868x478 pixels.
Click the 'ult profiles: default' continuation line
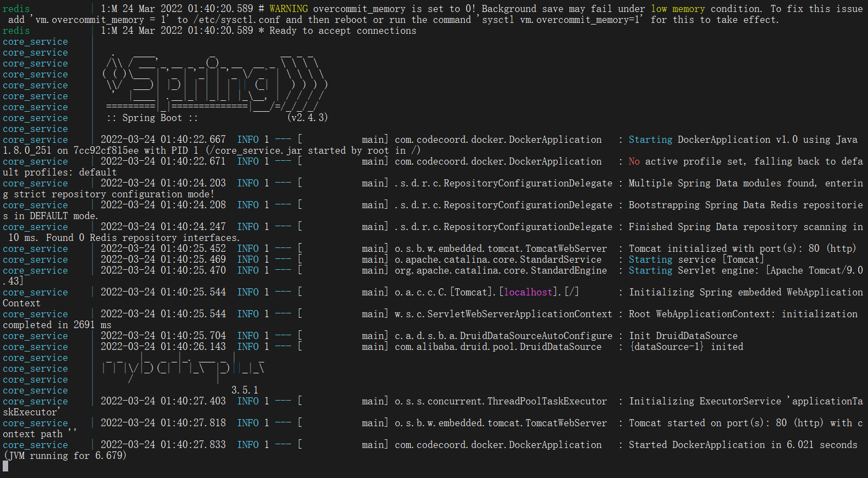(60, 172)
